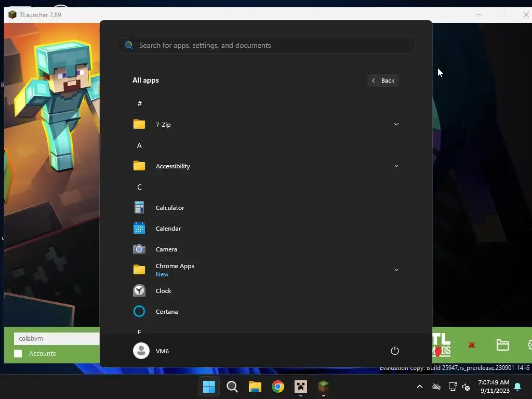Show hidden system tray icons
This screenshot has width=532, height=399.
point(420,387)
